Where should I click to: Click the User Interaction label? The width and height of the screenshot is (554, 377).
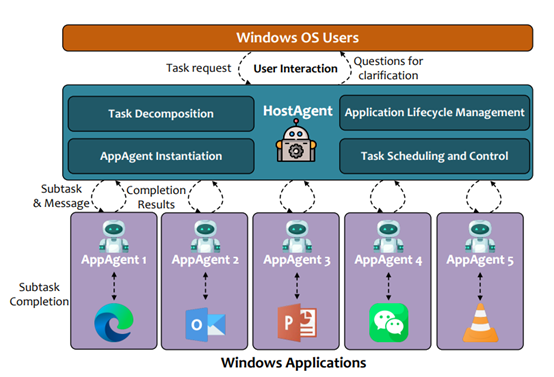click(295, 69)
